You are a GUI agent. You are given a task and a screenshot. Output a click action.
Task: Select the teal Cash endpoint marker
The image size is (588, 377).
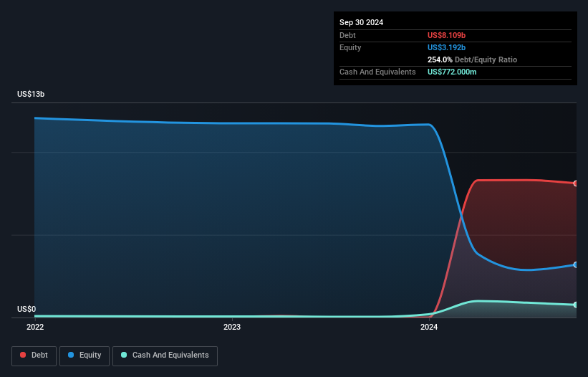[576, 305]
